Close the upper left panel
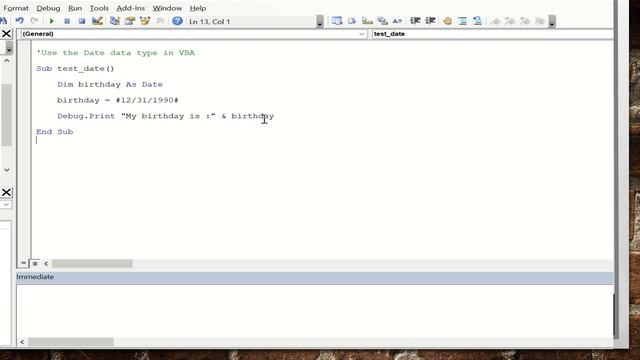Viewport: 640px width, 360px height. pos(6,33)
